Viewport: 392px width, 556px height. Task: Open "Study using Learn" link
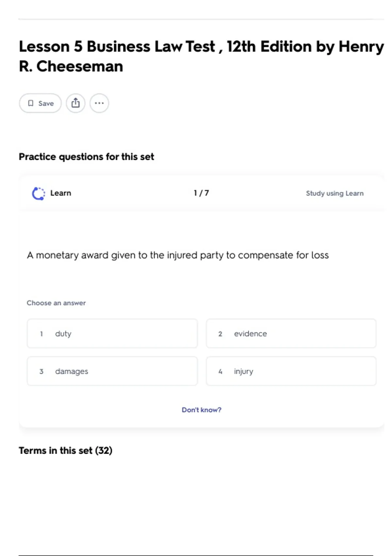335,193
